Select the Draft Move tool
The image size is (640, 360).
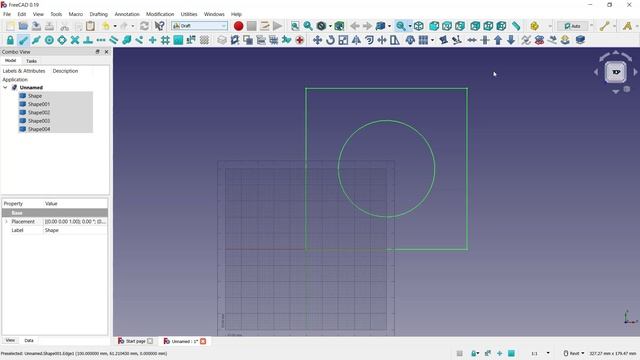tap(317, 40)
